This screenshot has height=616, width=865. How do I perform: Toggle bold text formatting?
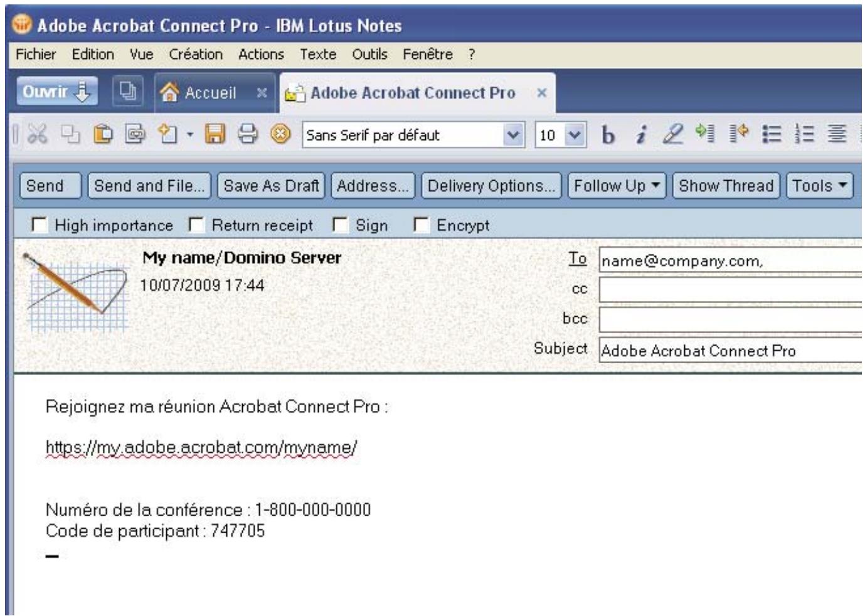tap(607, 135)
